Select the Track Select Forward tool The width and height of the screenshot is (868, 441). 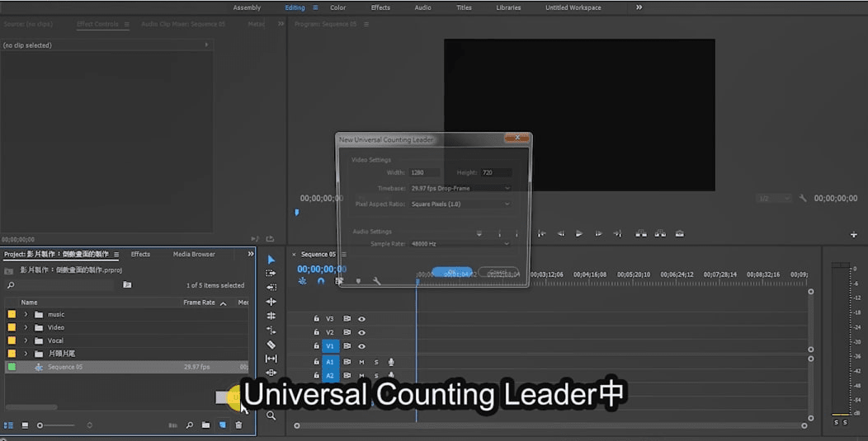pyautogui.click(x=271, y=274)
